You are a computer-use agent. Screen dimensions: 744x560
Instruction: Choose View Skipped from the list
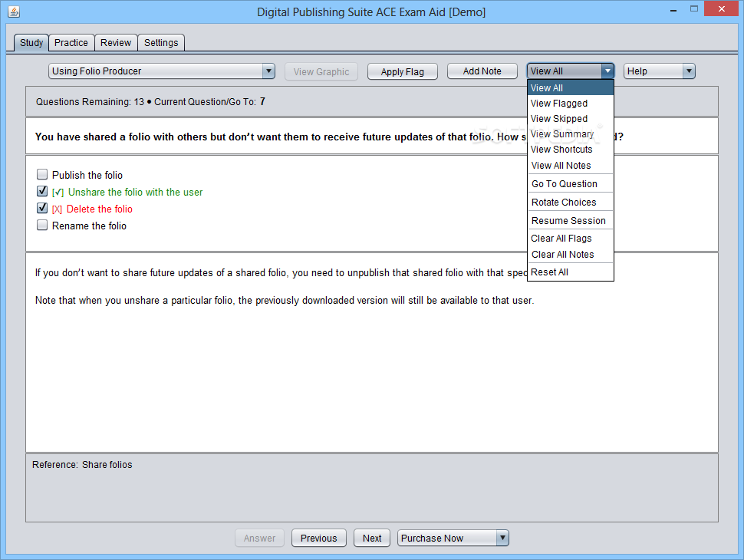pos(571,119)
